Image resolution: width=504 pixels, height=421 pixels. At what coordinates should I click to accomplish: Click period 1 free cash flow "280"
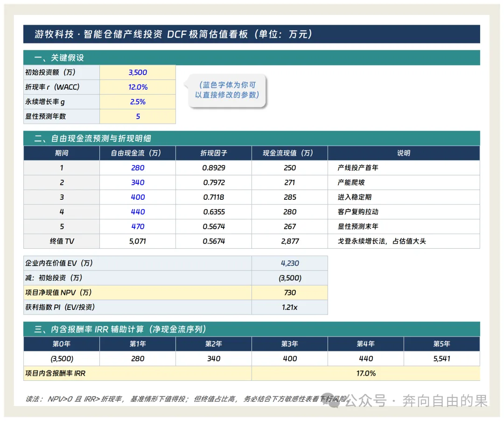click(138, 168)
